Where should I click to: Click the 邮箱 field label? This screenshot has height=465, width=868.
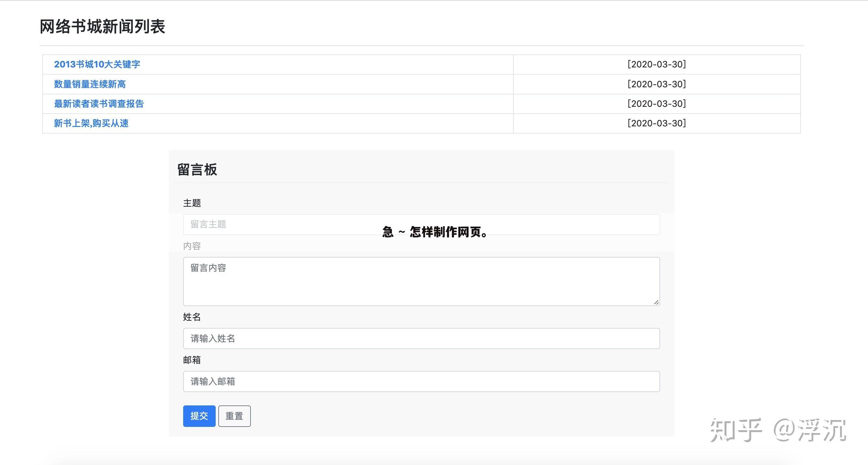click(x=192, y=360)
